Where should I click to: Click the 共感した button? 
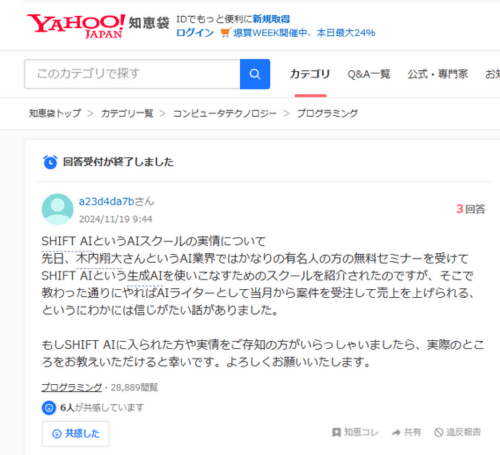[76, 434]
